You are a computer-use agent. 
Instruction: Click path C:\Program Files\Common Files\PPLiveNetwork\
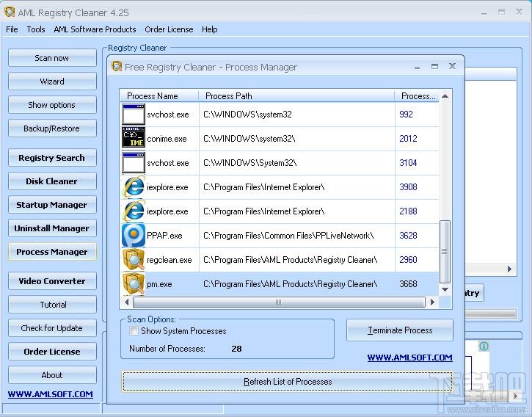pos(288,236)
